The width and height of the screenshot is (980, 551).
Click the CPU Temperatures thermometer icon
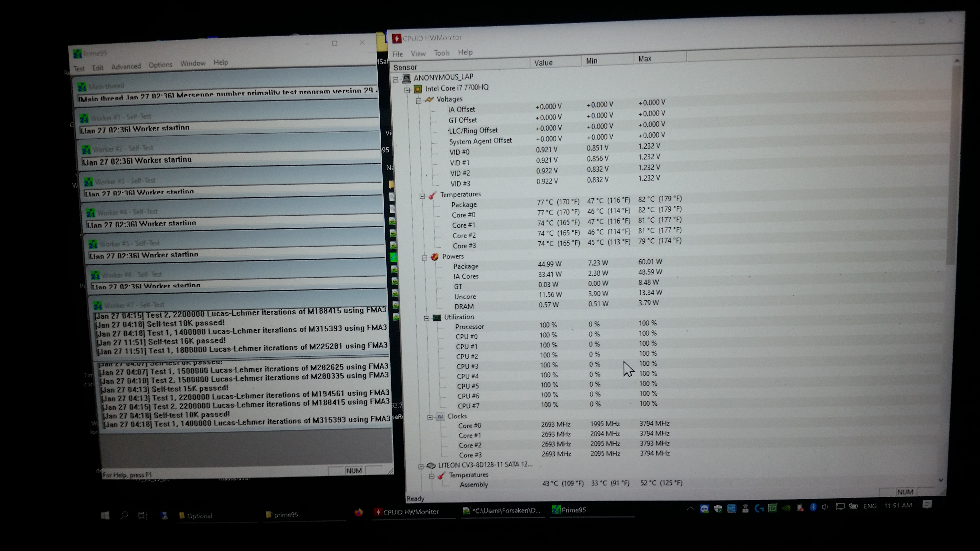point(433,195)
